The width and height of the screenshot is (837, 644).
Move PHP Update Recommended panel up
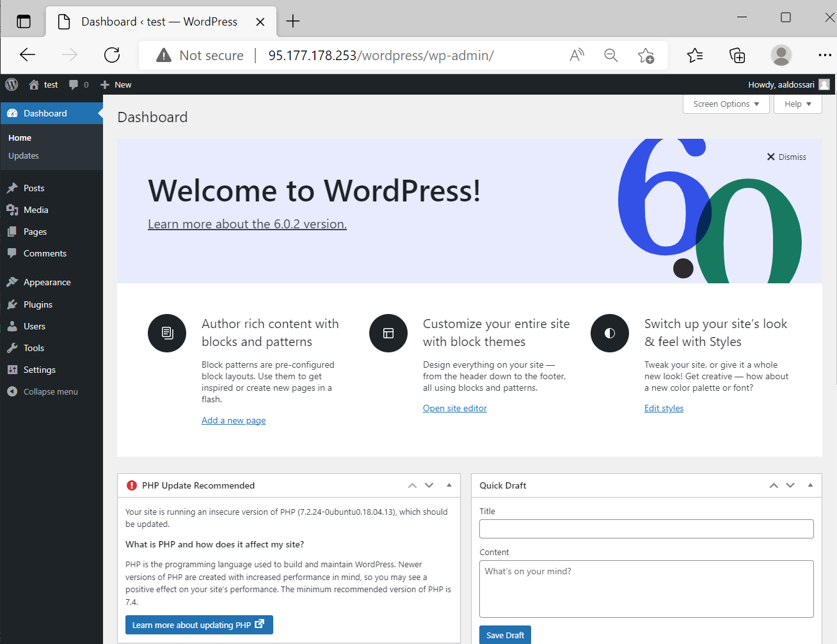tap(412, 485)
